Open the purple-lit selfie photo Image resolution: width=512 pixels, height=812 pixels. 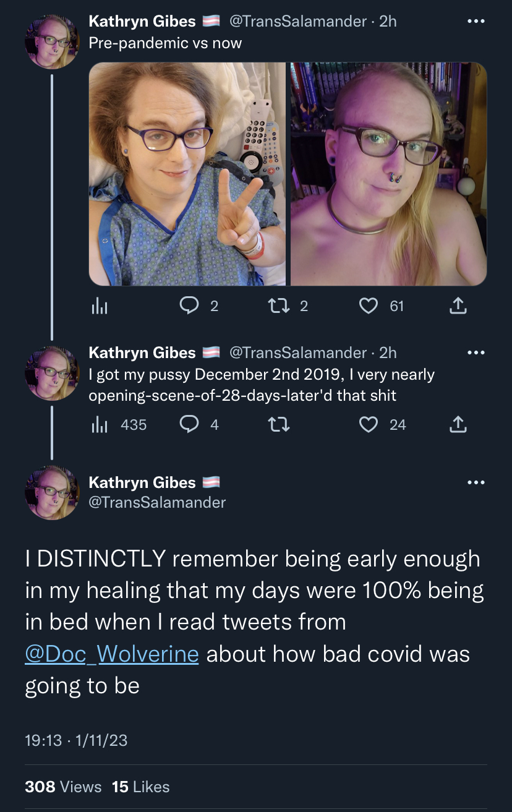388,174
